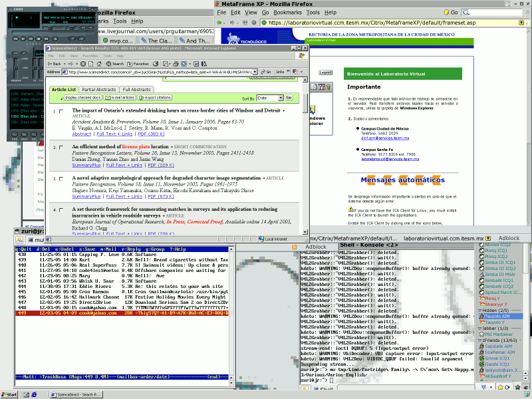Screen dimensions: 532x399
Task: Adjust the XMMS volume slider
Action: click(x=49, y=27)
